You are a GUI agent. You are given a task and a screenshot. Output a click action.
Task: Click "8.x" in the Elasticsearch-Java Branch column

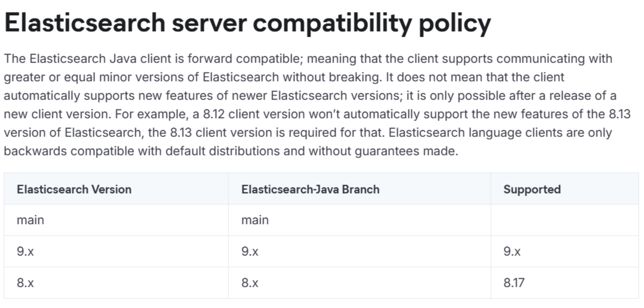250,283
